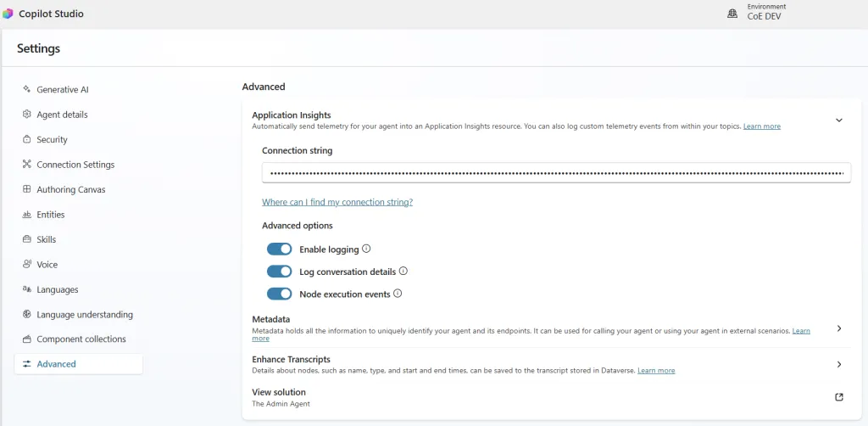This screenshot has width=868, height=426.
Task: Click the Connection Settings icon
Action: point(26,164)
